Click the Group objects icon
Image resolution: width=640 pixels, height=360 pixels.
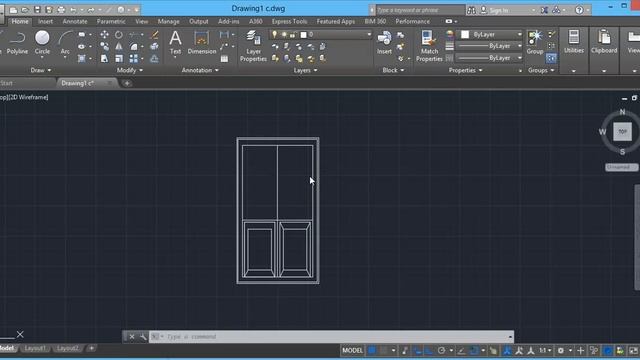click(x=535, y=42)
